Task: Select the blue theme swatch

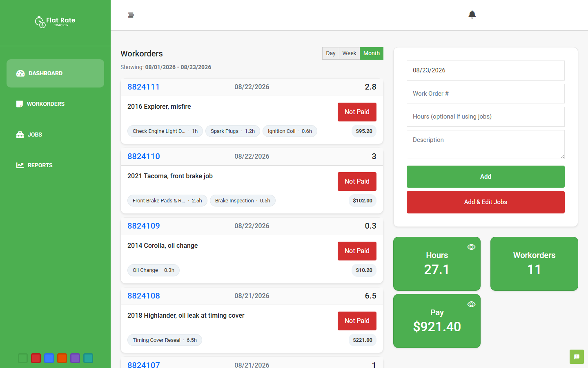Action: point(49,358)
